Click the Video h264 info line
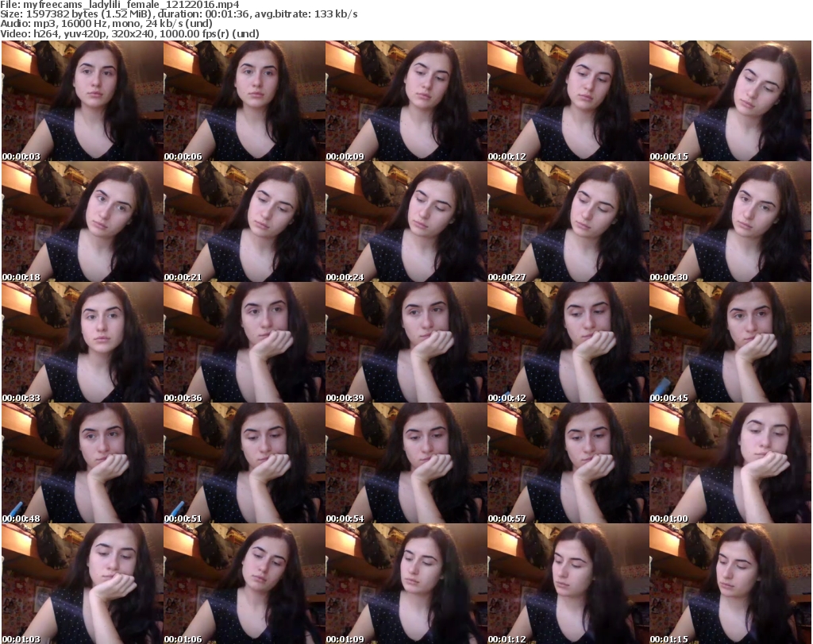The width and height of the screenshot is (813, 644). (x=129, y=33)
